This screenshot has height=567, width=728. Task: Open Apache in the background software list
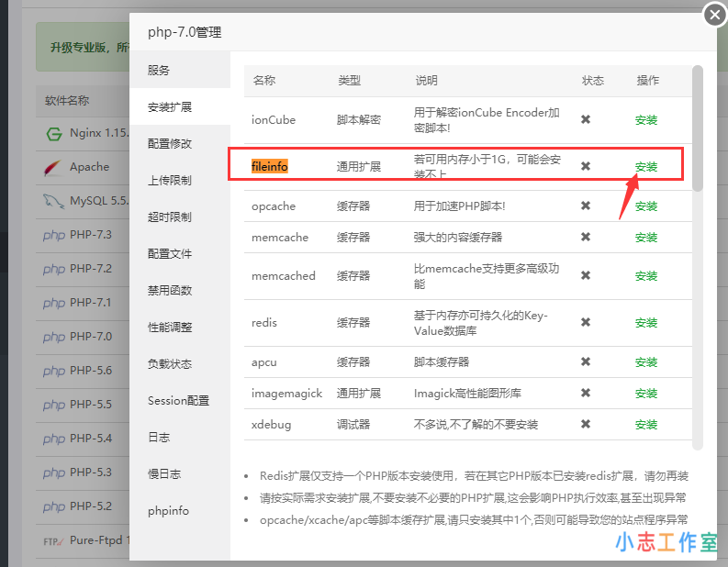pyautogui.click(x=90, y=167)
